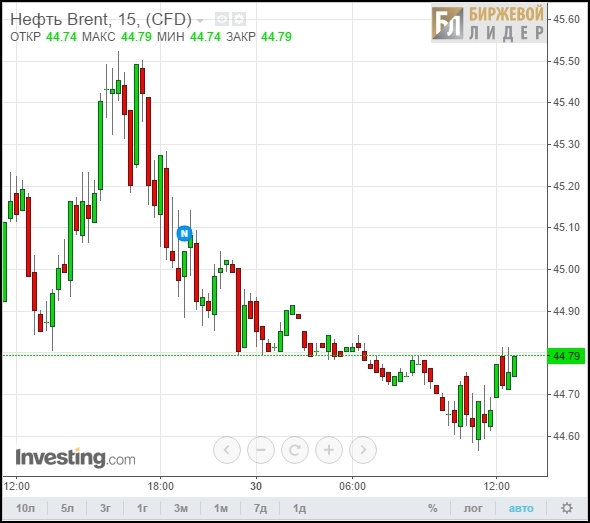The width and height of the screenshot is (590, 523).
Task: Reset chart view with circular arrow button
Action: coord(295,450)
